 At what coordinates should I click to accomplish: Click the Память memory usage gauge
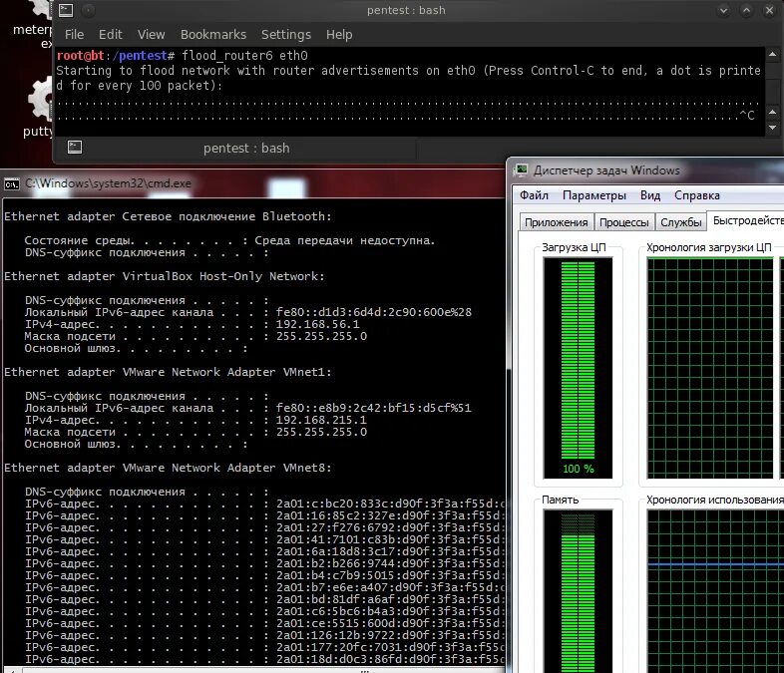(578, 591)
